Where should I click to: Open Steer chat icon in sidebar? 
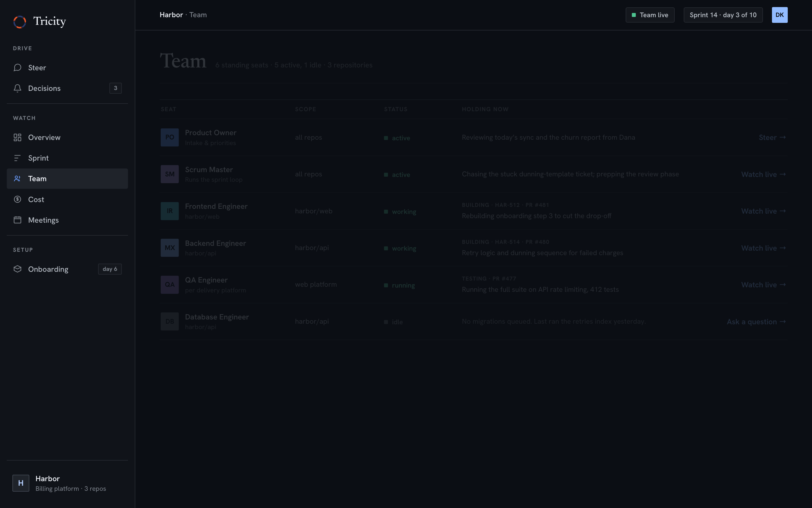pyautogui.click(x=17, y=67)
